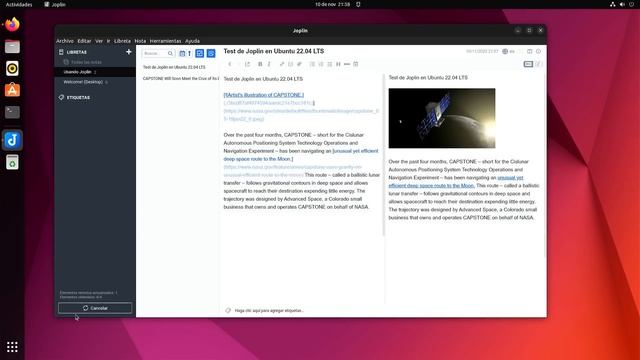The image size is (640, 360).
Task: Open Files from the Ubuntu dock
Action: (12, 47)
